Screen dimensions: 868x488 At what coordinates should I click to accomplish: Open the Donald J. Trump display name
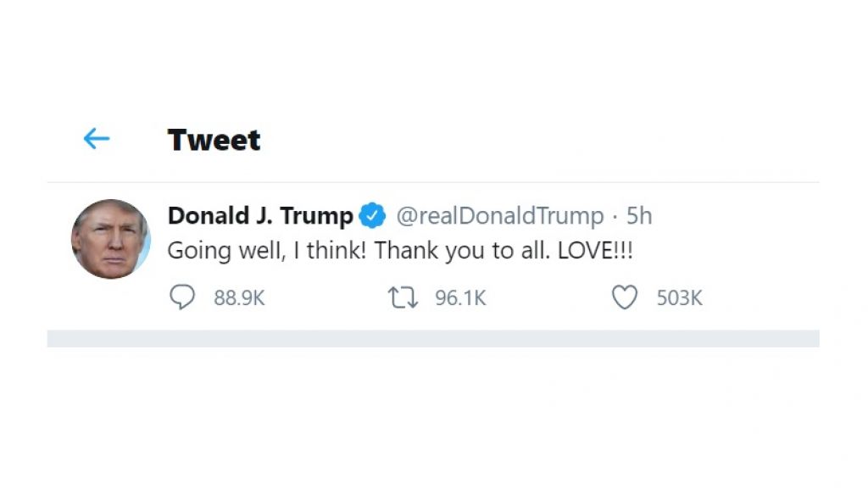pos(259,216)
